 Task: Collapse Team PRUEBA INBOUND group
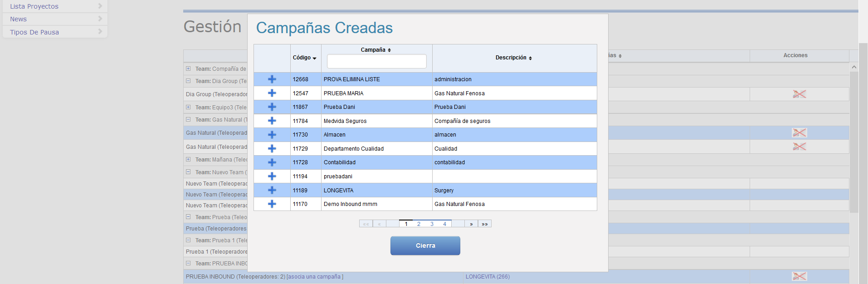(188, 263)
